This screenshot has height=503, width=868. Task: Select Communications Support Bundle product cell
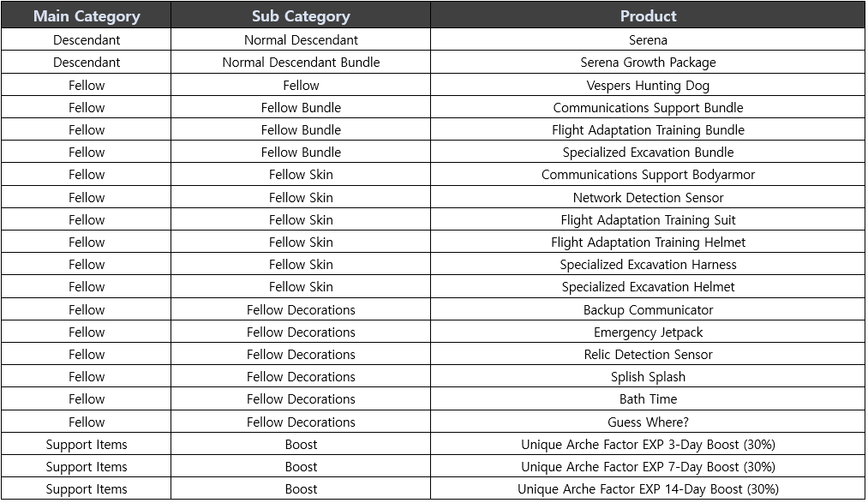(x=648, y=108)
